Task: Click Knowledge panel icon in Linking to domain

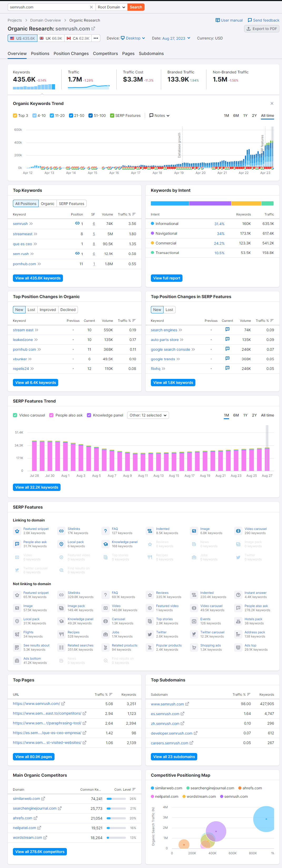Action: pos(105,544)
